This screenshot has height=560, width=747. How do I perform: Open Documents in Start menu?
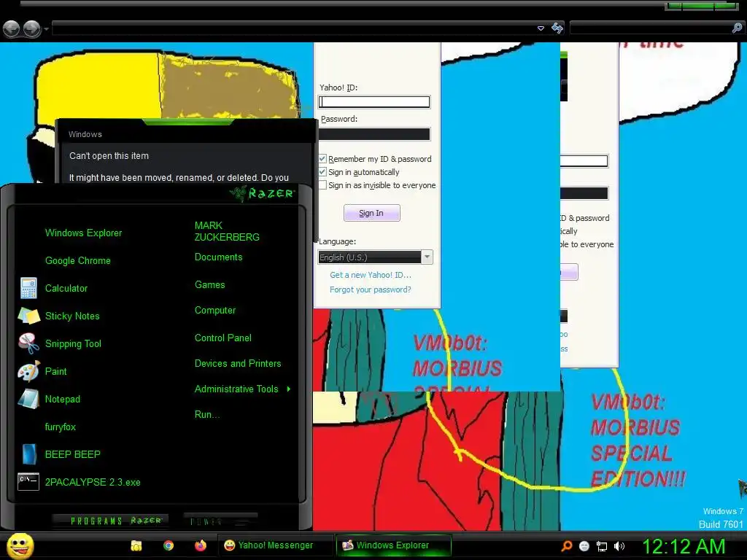218,257
